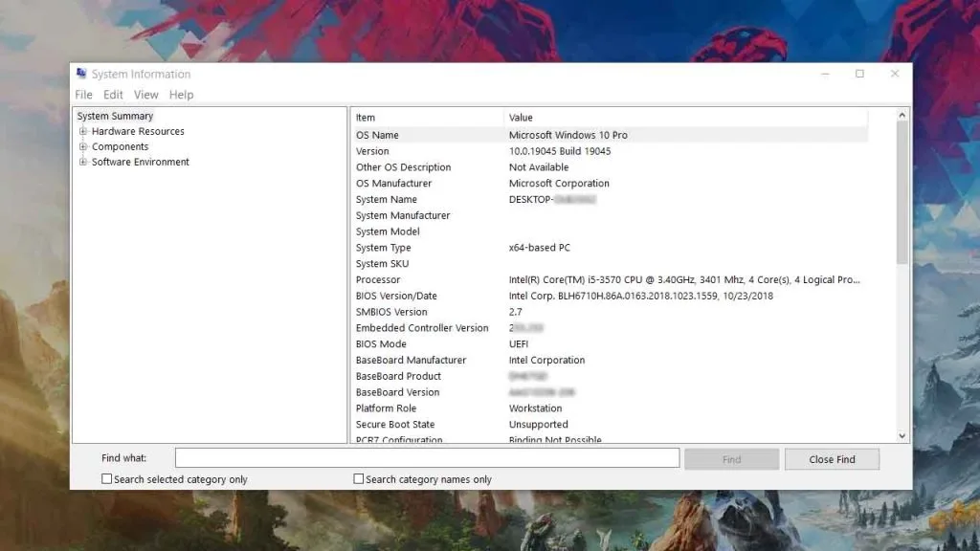Click the scrollbar down arrow

click(902, 436)
